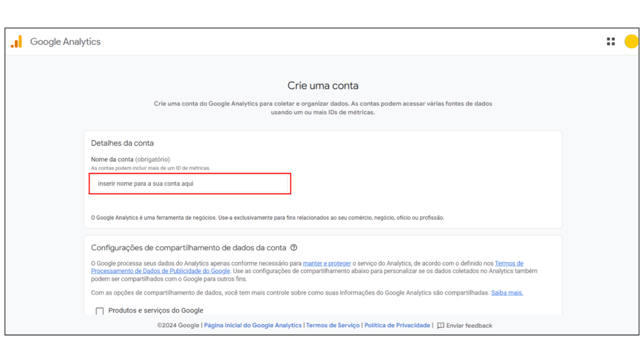Open the Termos de Serviço footer link
The height and width of the screenshot is (363, 644).
click(x=333, y=325)
